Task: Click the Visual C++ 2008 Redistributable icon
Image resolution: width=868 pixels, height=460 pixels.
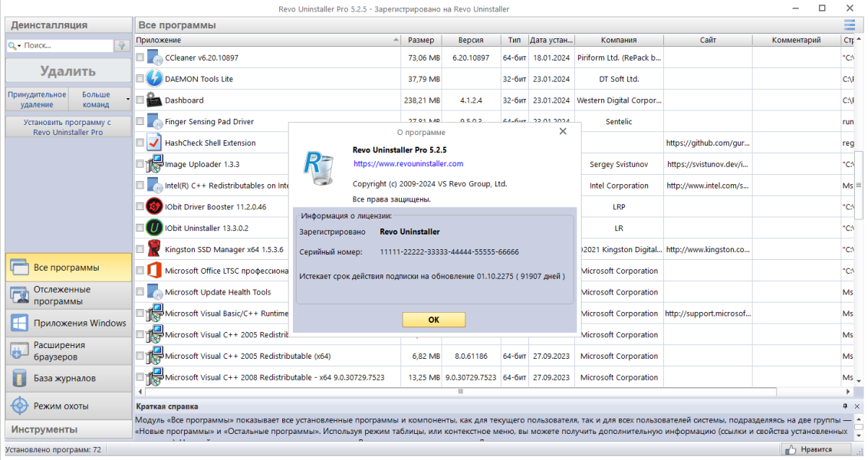Action: [154, 377]
